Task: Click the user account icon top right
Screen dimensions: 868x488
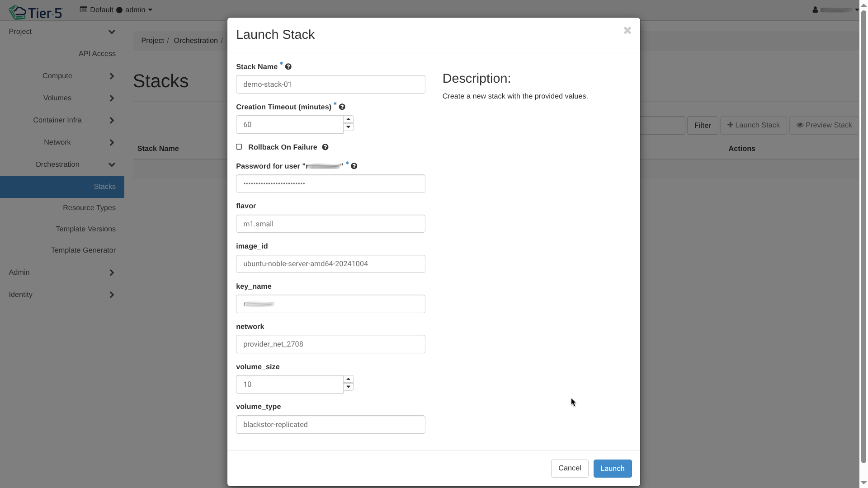Action: click(815, 10)
